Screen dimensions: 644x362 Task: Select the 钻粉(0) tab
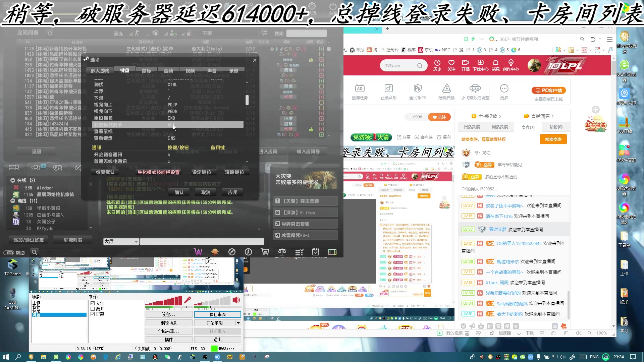556,127
